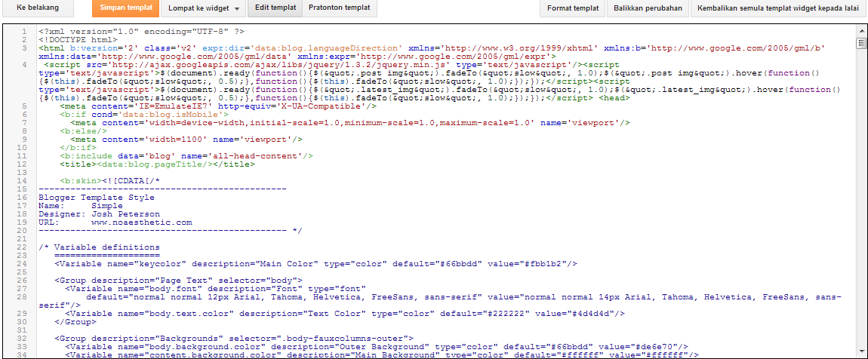This screenshot has width=868, height=359.
Task: Click the <b:else/> line
Action: pos(83,130)
